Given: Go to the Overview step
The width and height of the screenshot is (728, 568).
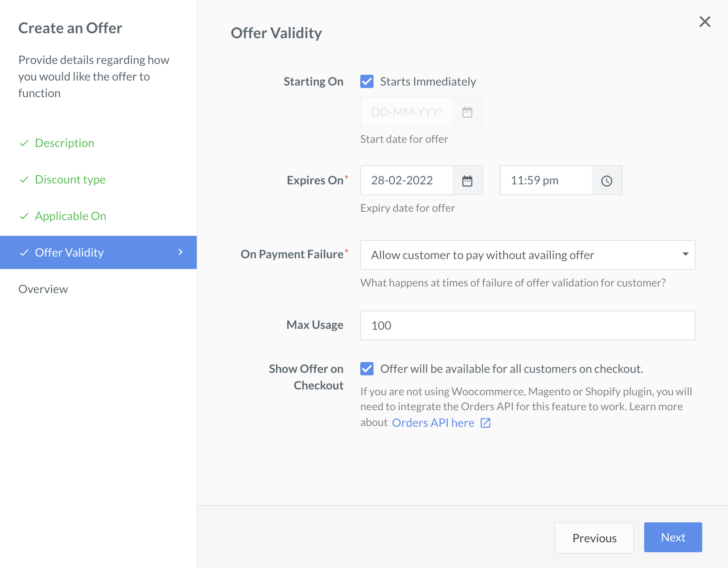Looking at the screenshot, I should (x=43, y=289).
